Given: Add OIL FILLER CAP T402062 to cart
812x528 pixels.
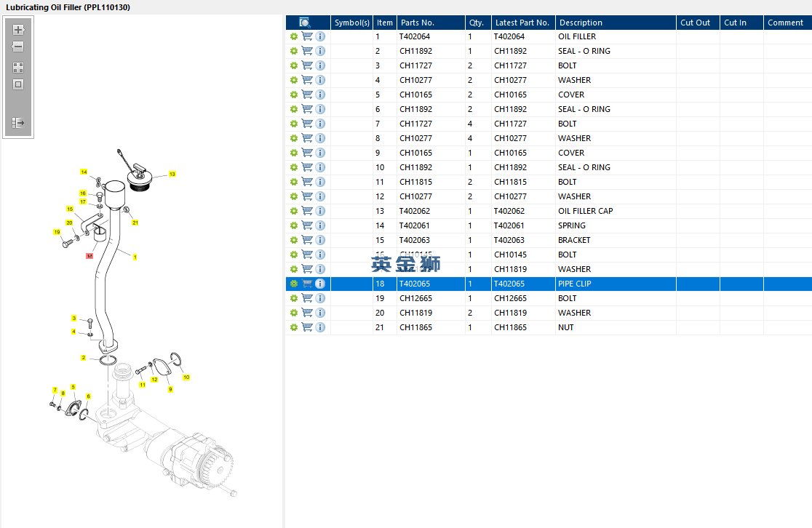Looking at the screenshot, I should pyautogui.click(x=307, y=211).
